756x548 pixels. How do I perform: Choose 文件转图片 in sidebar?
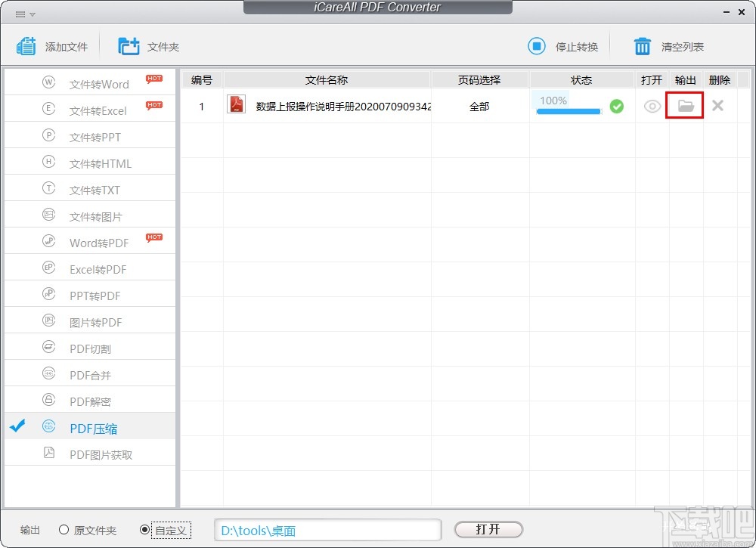coord(95,217)
